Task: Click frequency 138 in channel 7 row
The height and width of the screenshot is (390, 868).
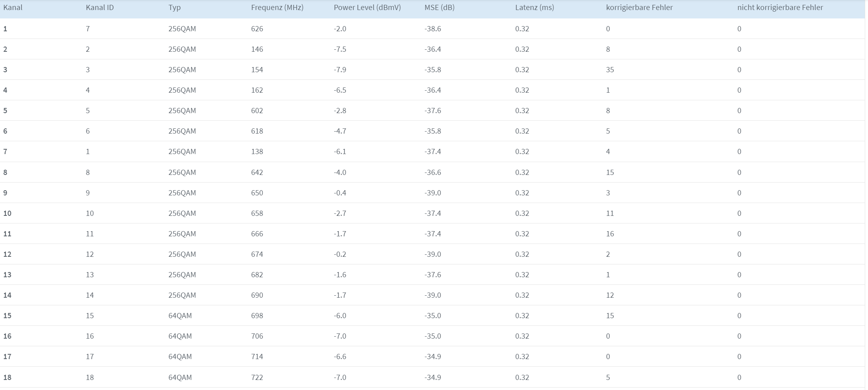Action: click(257, 152)
